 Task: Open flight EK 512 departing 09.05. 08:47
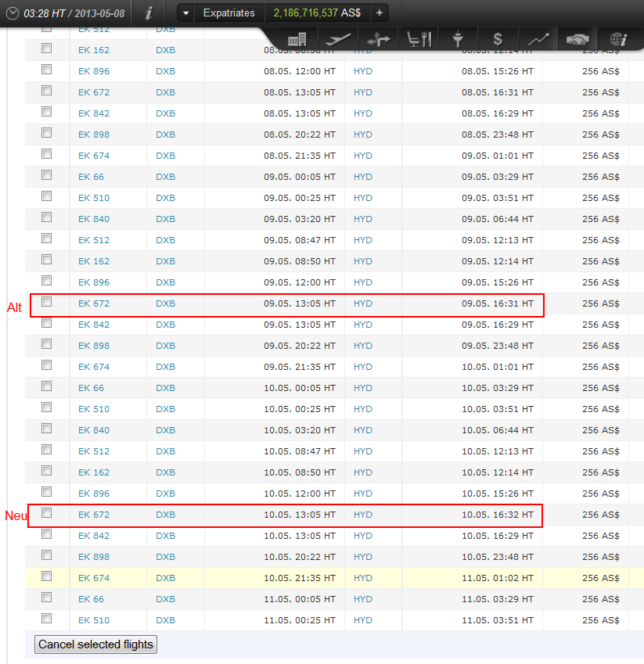[x=94, y=240]
